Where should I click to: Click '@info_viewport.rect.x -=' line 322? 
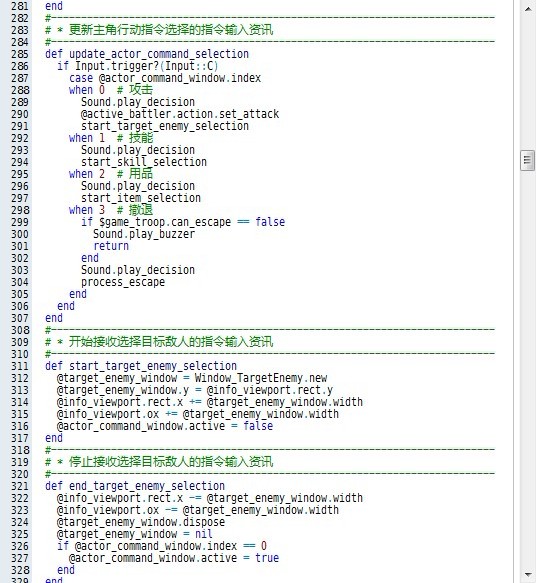coord(210,498)
